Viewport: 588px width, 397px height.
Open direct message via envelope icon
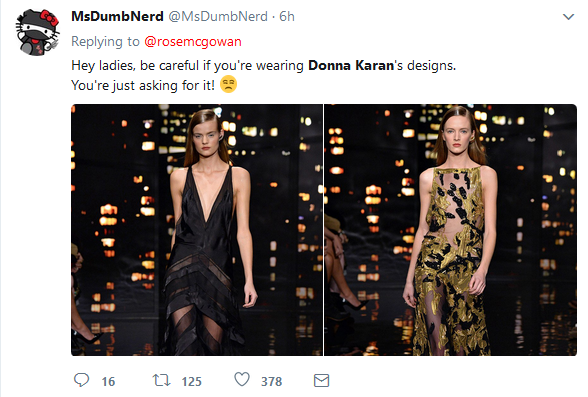[321, 381]
